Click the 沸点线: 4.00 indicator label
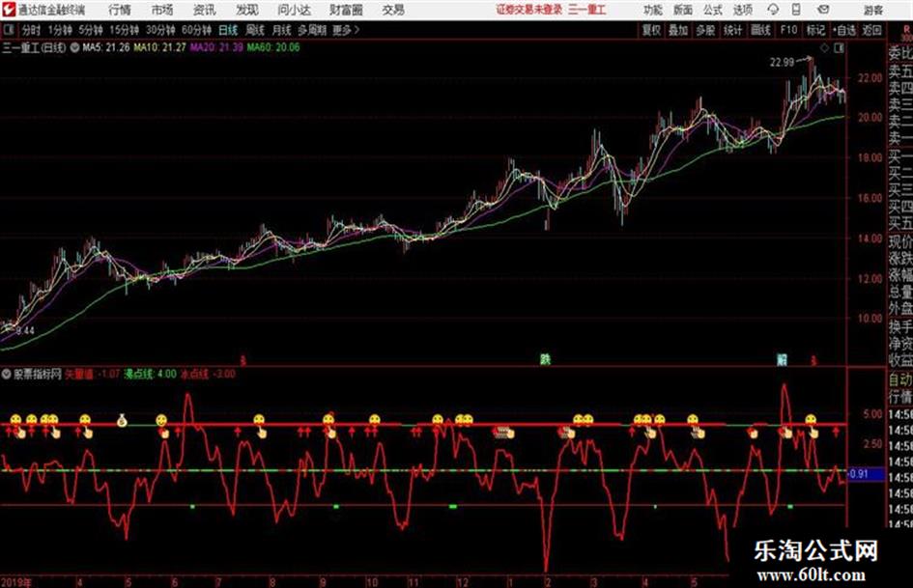 click(150, 374)
